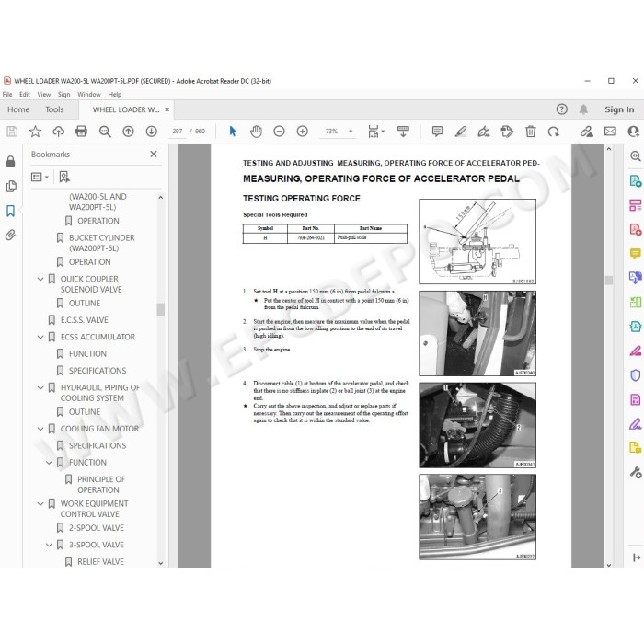Image resolution: width=644 pixels, height=644 pixels.
Task: Open the Sign menu
Action: pos(63,95)
